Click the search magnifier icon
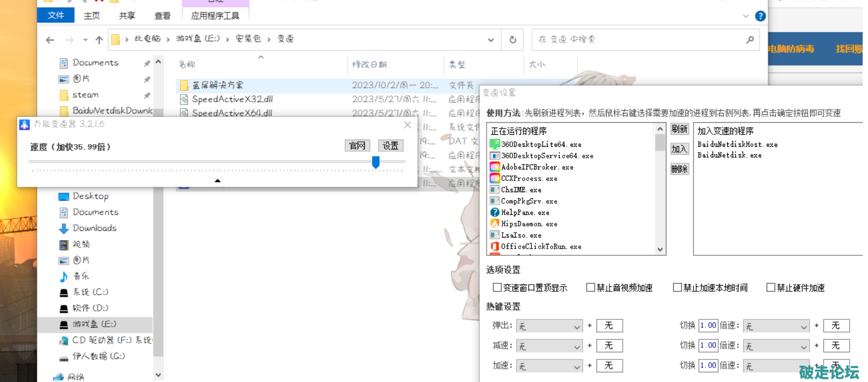 click(750, 40)
